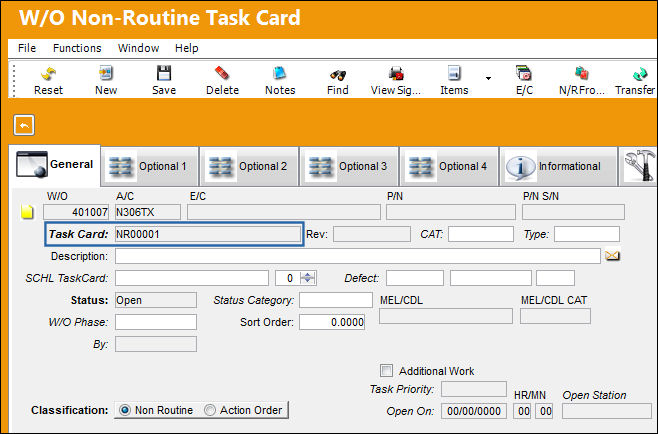
Task: Click the W/O Phase field
Action: point(156,322)
